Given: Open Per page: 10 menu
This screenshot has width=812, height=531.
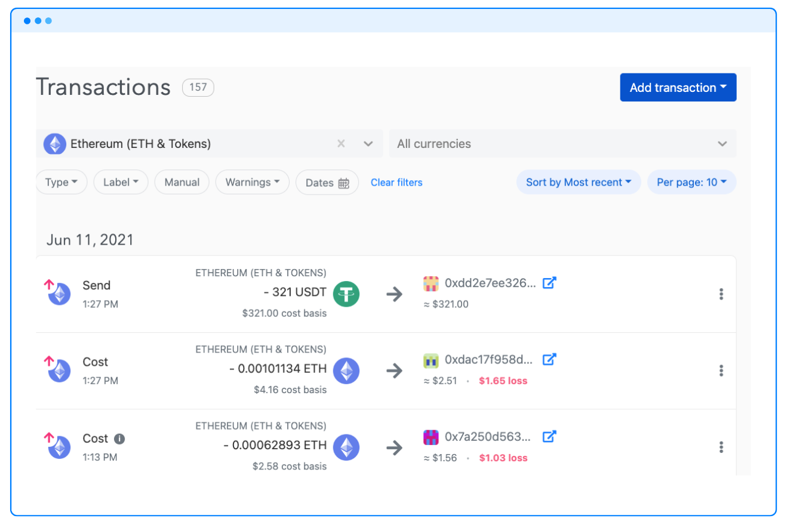Looking at the screenshot, I should tap(691, 183).
